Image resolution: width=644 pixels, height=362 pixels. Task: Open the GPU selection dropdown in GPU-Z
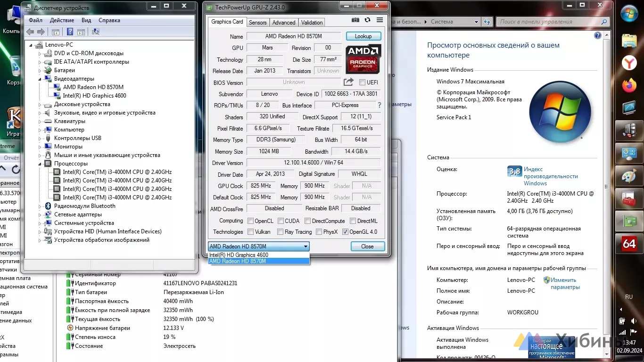click(258, 247)
